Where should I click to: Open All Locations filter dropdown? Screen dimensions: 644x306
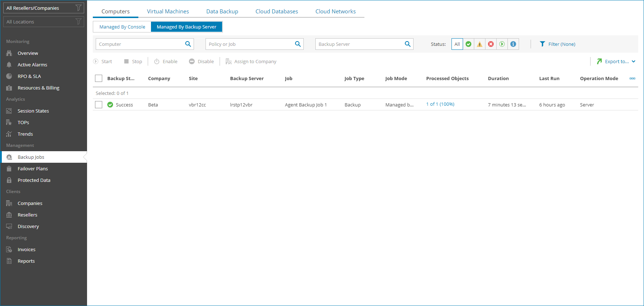point(44,22)
